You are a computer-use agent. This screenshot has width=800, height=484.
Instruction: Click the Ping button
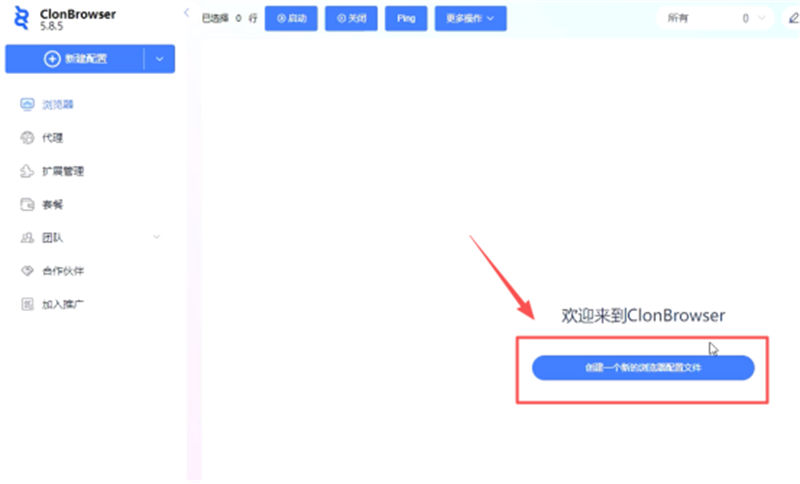[x=406, y=18]
